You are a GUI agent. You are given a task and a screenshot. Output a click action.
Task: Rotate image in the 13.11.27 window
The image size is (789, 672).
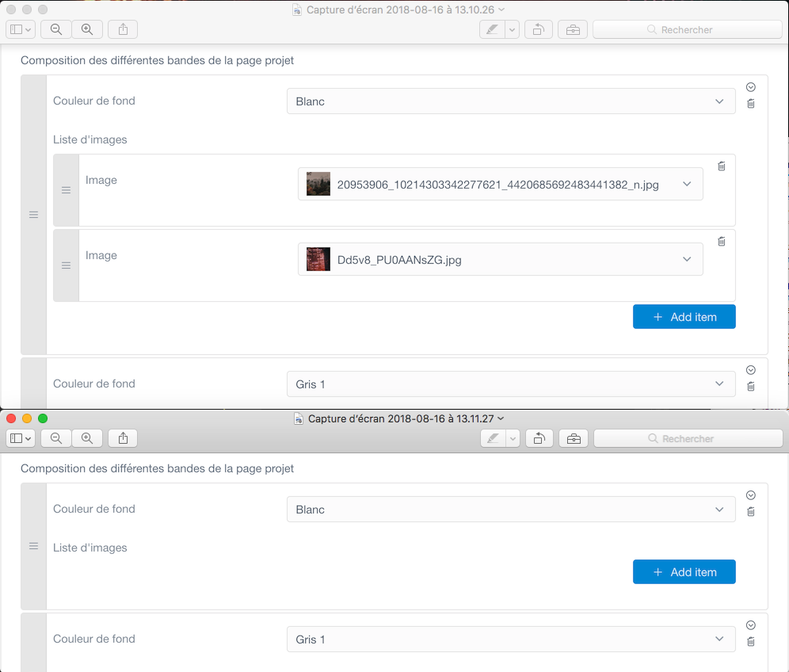[x=539, y=438]
